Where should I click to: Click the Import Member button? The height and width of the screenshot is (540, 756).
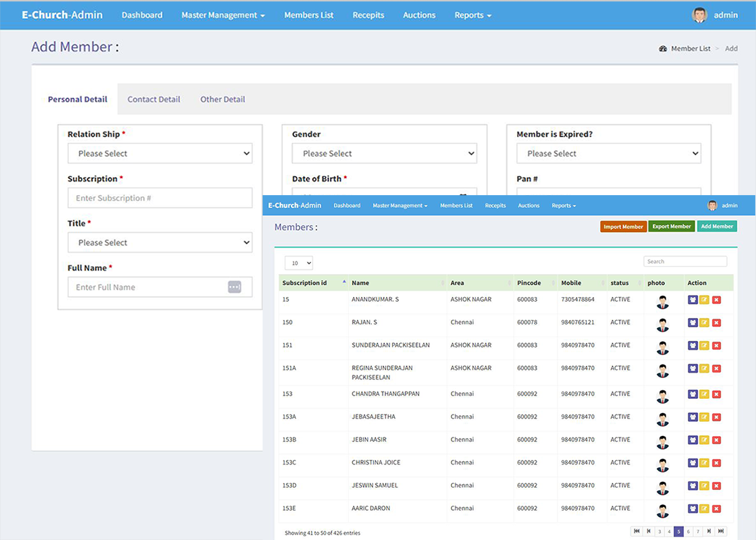[x=623, y=227]
